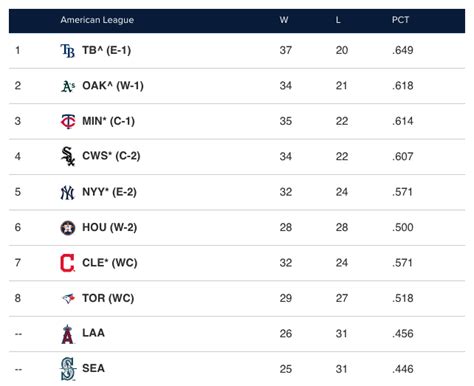
Task: Click the Minnesota Twins logo
Action: click(x=68, y=121)
